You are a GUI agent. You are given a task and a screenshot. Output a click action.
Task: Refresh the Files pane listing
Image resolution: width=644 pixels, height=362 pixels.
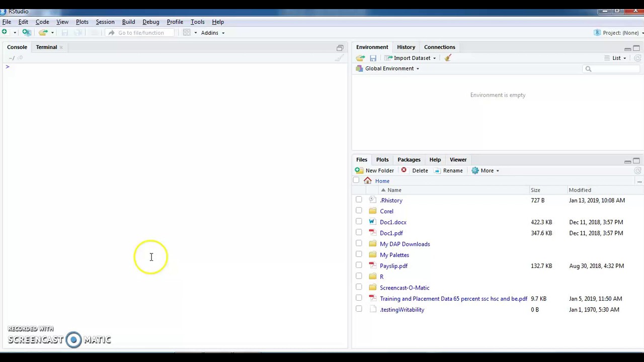click(x=637, y=171)
